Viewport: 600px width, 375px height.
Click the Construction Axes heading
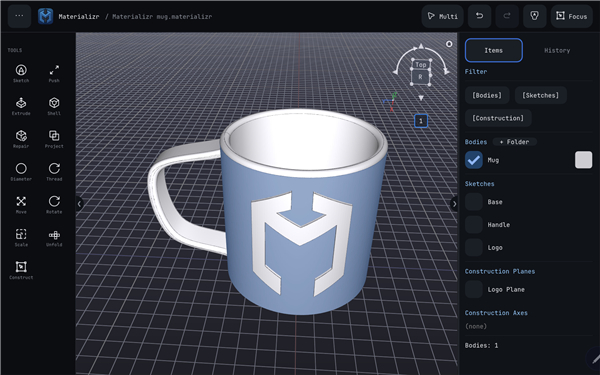tap(496, 313)
